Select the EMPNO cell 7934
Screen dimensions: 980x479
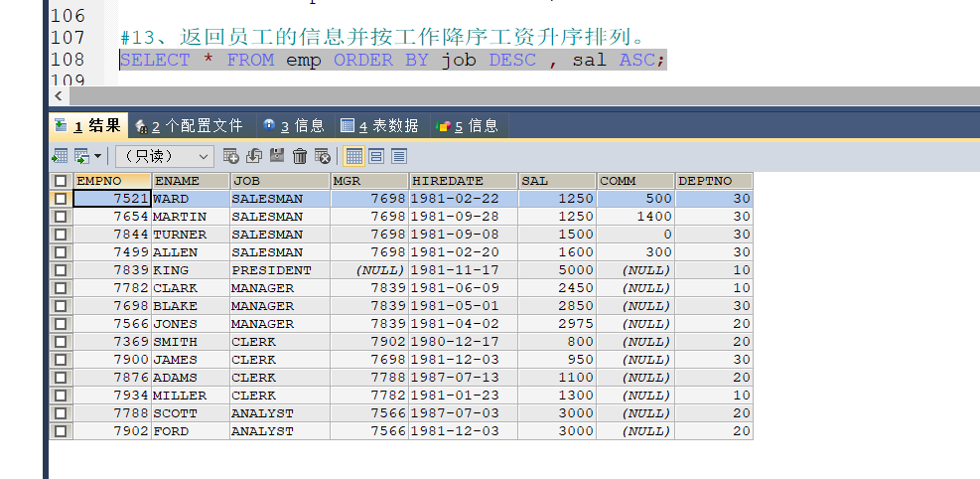point(112,396)
